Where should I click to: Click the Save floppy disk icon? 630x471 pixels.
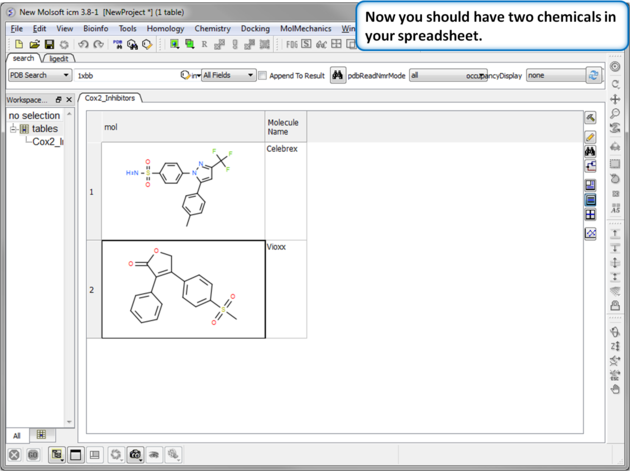coord(49,44)
